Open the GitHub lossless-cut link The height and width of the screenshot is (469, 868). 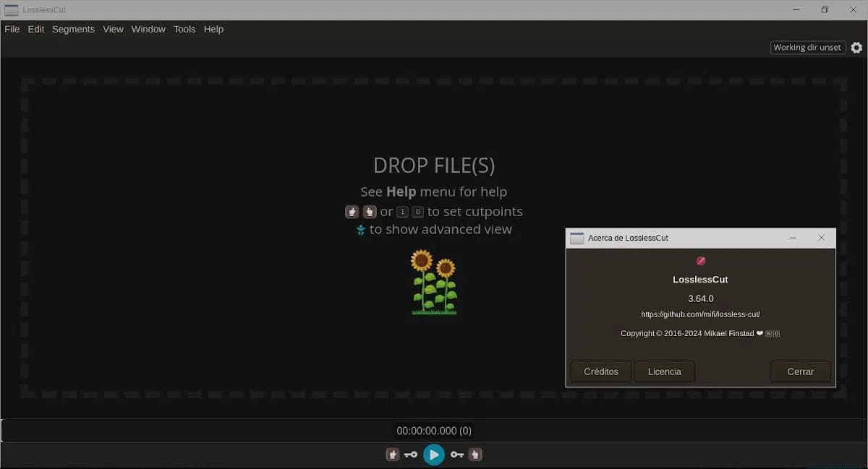pyautogui.click(x=700, y=314)
